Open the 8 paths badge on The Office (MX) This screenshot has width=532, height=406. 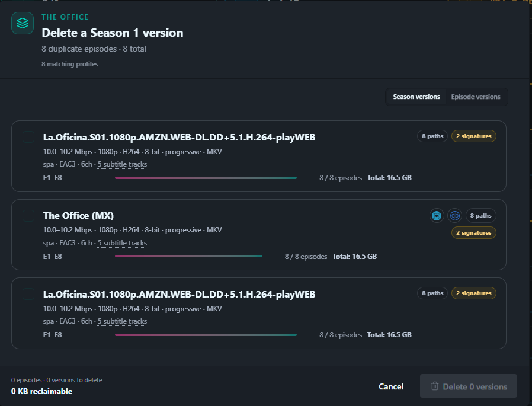[x=481, y=216]
